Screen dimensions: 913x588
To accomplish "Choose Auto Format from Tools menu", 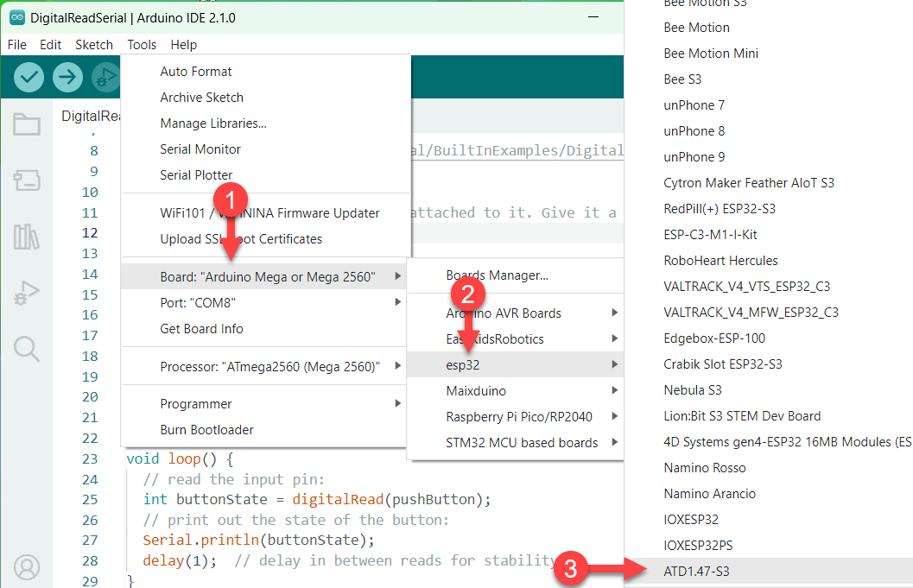I will click(265, 72).
